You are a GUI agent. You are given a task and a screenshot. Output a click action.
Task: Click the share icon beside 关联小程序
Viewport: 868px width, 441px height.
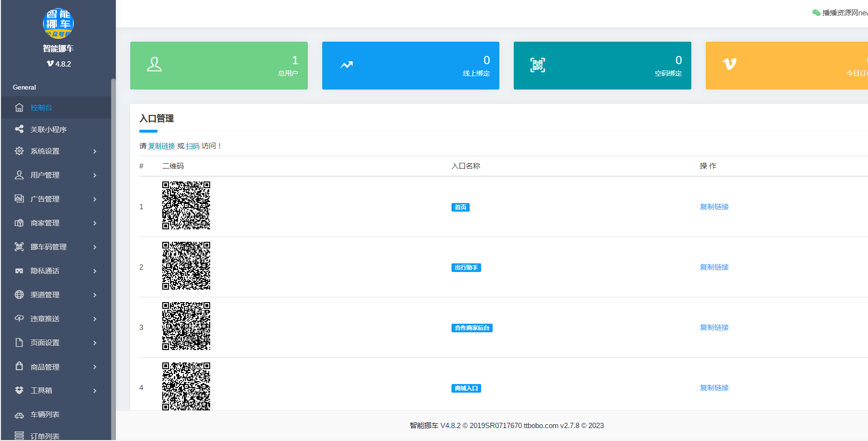(19, 129)
